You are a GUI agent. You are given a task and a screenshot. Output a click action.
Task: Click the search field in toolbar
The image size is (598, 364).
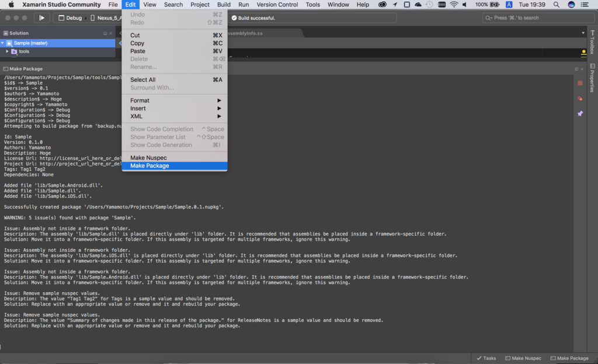[538, 18]
